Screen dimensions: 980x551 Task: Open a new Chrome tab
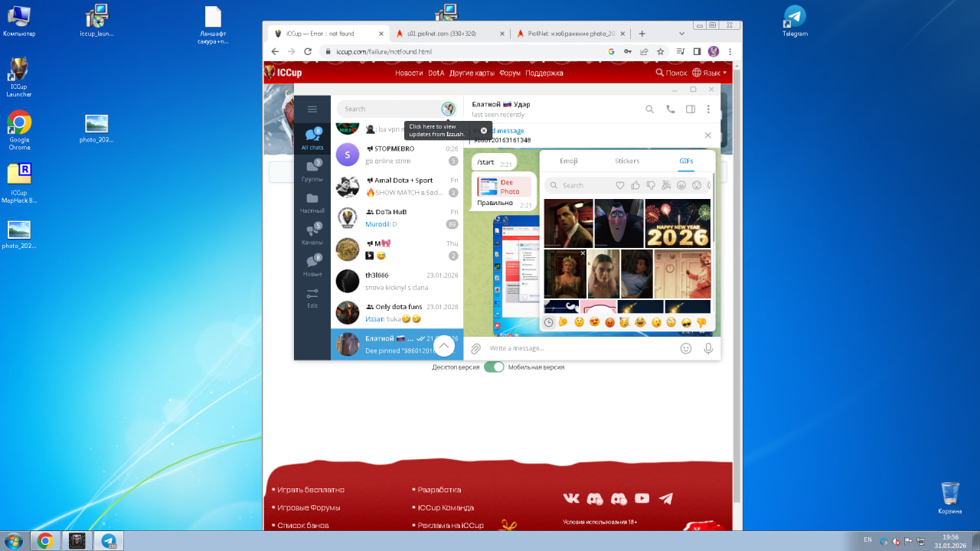click(642, 34)
